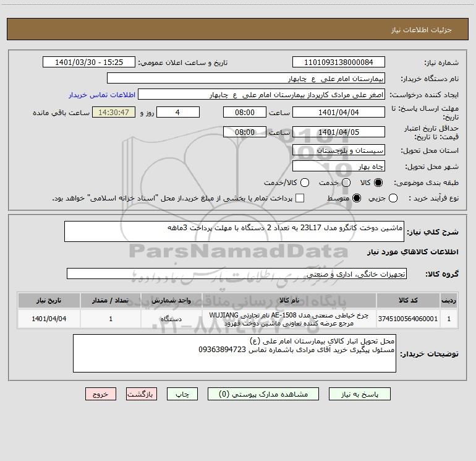
Task: Open the اطلاعات تماس خریدار link
Action: (x=102, y=95)
